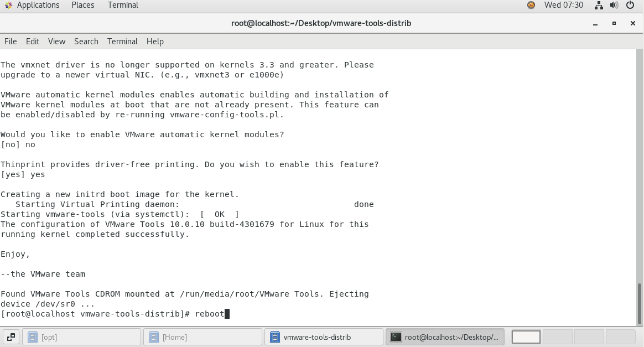Select the second workspace in workspace switcher
The width and height of the screenshot is (644, 347).
[557, 337]
